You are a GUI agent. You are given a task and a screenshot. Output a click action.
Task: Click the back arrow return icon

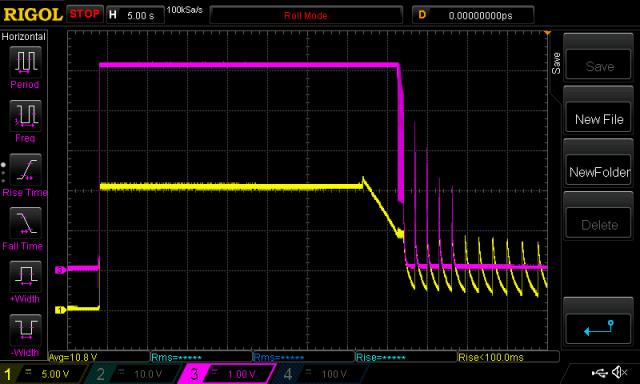pos(598,328)
